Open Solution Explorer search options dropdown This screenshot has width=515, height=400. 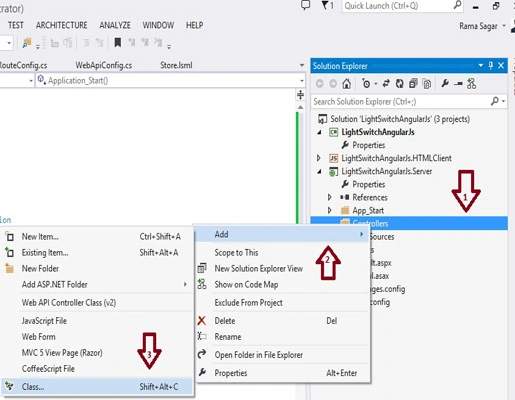click(503, 101)
